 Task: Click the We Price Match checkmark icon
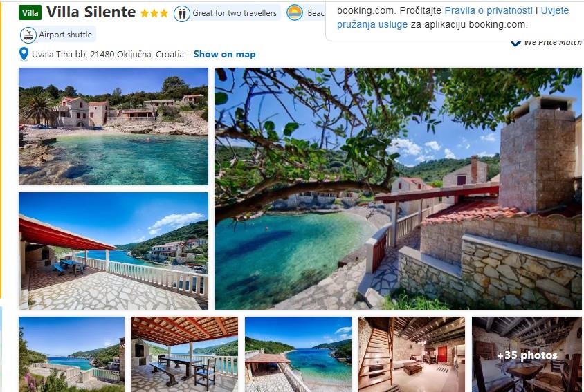[x=515, y=43]
